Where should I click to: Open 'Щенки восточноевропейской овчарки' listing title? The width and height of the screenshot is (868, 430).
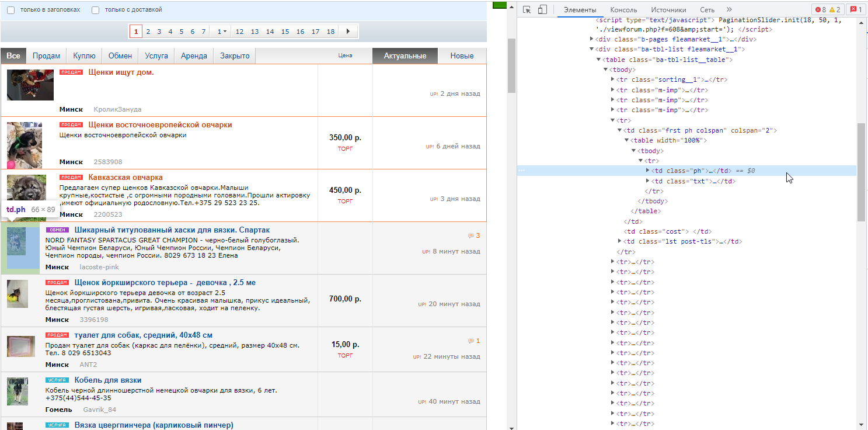point(160,125)
